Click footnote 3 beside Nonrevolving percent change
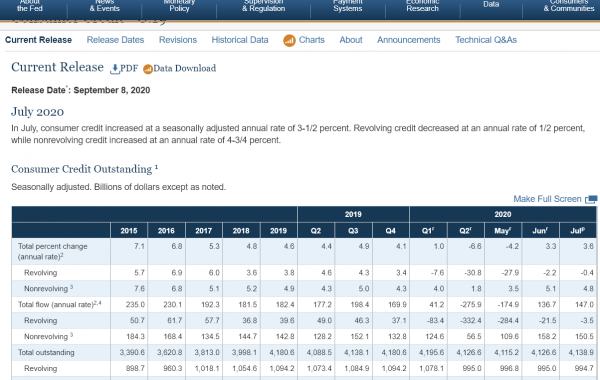600x380 pixels. pyautogui.click(x=72, y=287)
